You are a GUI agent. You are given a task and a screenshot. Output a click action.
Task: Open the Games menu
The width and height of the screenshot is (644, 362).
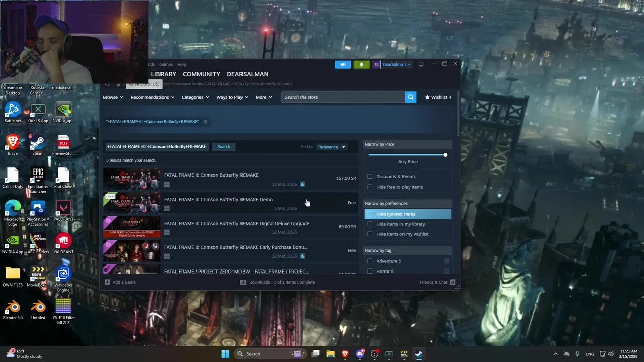pyautogui.click(x=166, y=64)
